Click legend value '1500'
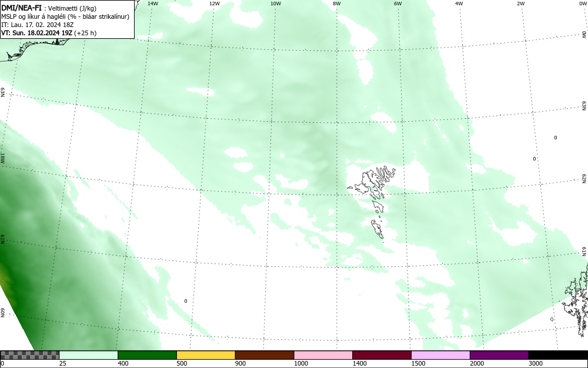The height and width of the screenshot is (368, 588). pos(418,363)
